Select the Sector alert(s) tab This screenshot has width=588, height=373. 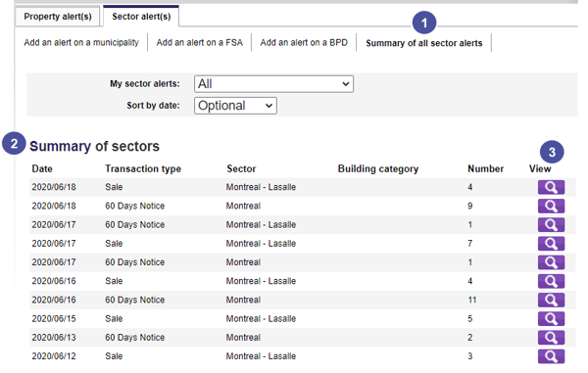pyautogui.click(x=141, y=17)
